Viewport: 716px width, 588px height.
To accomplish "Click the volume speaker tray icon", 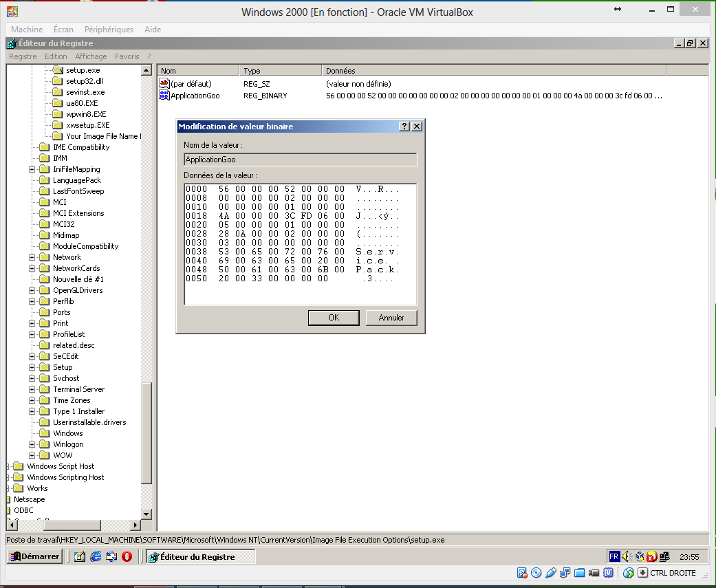I will coord(626,556).
